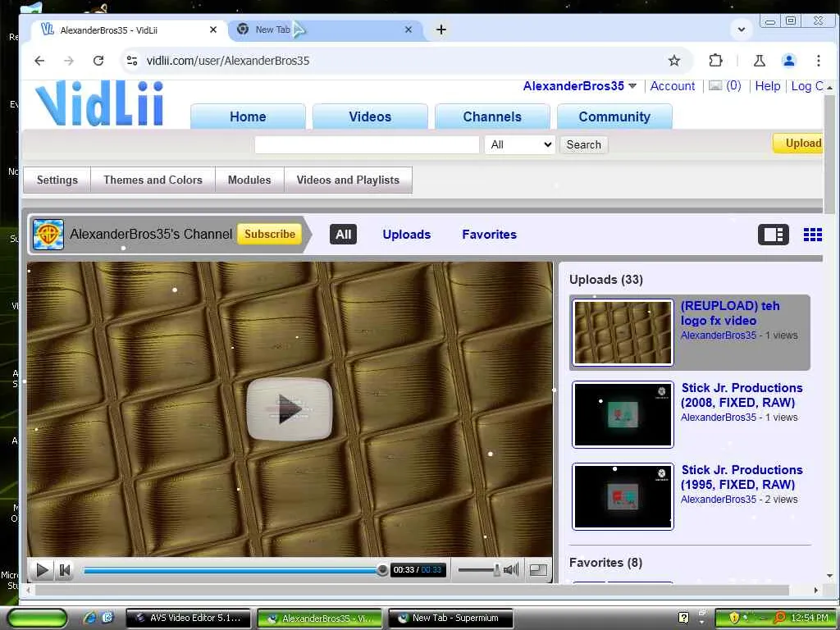
Task: Mute the video speaker icon
Action: tap(511, 569)
